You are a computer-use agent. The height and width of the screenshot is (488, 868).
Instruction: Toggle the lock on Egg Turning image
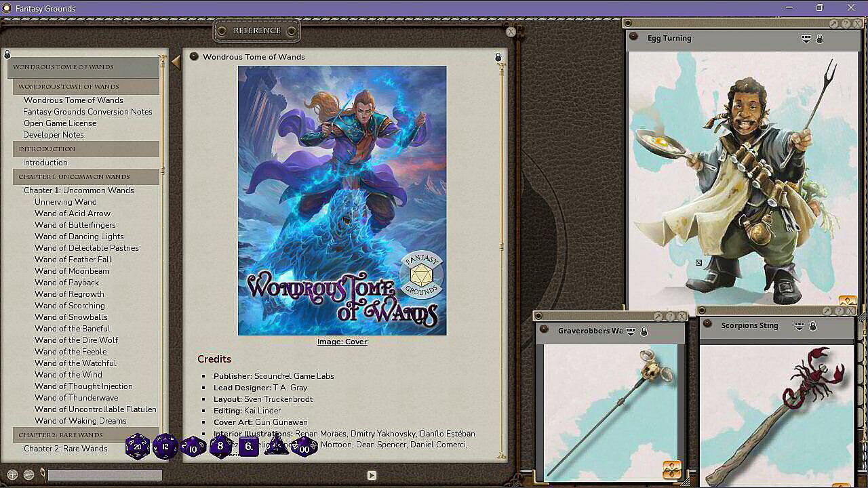[820, 39]
